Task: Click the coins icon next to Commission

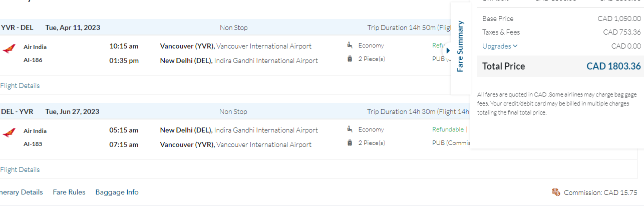Action: tap(556, 192)
